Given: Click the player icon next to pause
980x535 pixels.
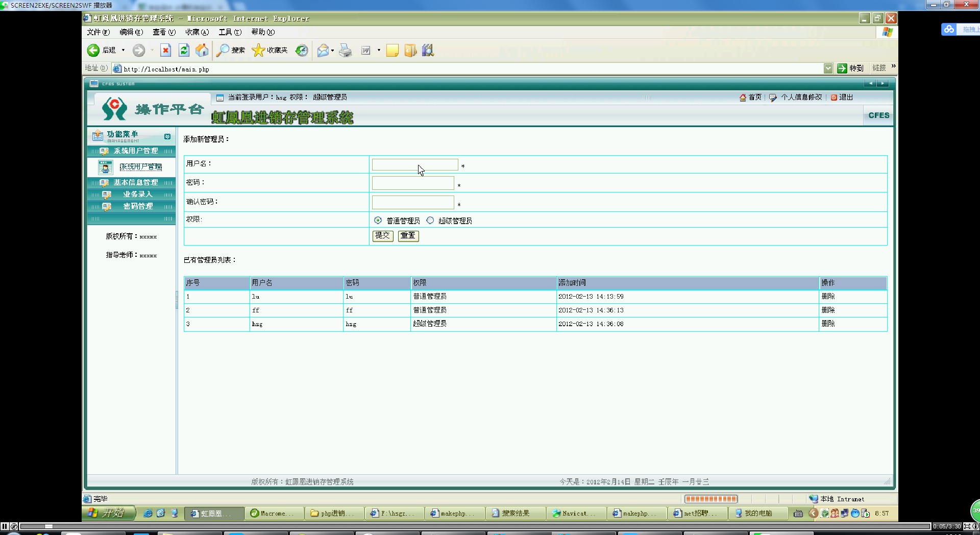Looking at the screenshot, I should click(x=14, y=526).
